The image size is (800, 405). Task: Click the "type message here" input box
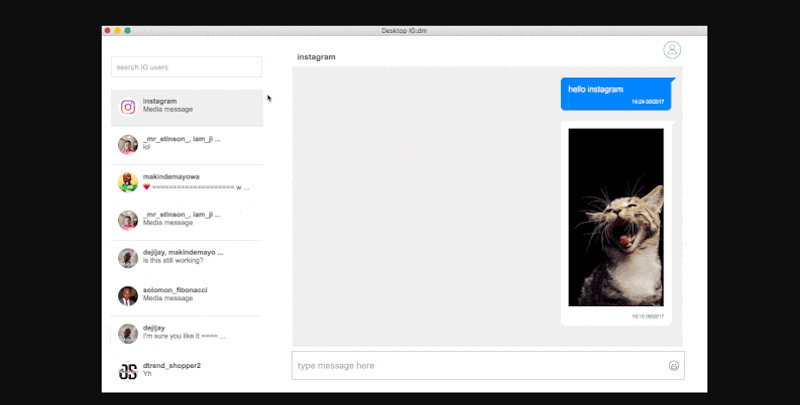pyautogui.click(x=480, y=366)
